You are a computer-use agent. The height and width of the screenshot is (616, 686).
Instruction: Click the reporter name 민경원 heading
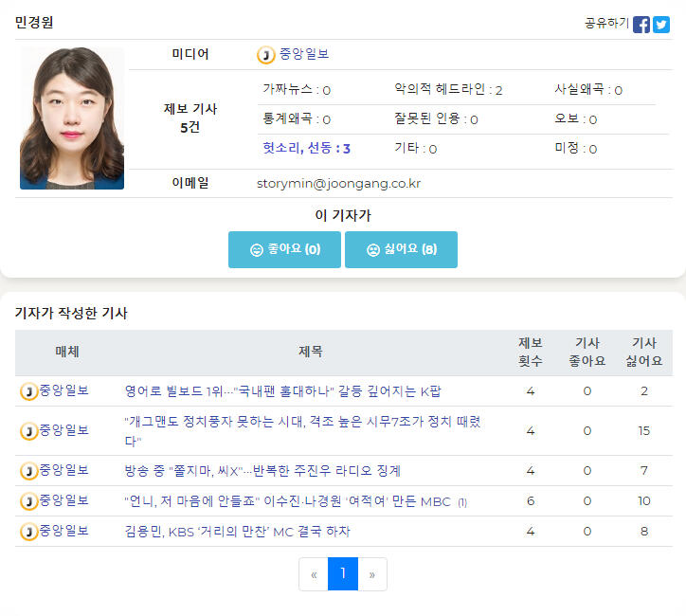point(34,23)
